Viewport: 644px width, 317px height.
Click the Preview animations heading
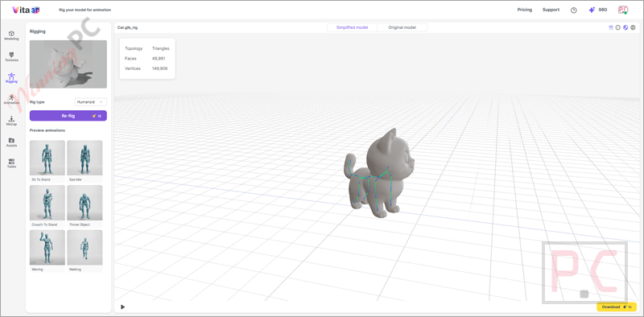[x=47, y=130]
